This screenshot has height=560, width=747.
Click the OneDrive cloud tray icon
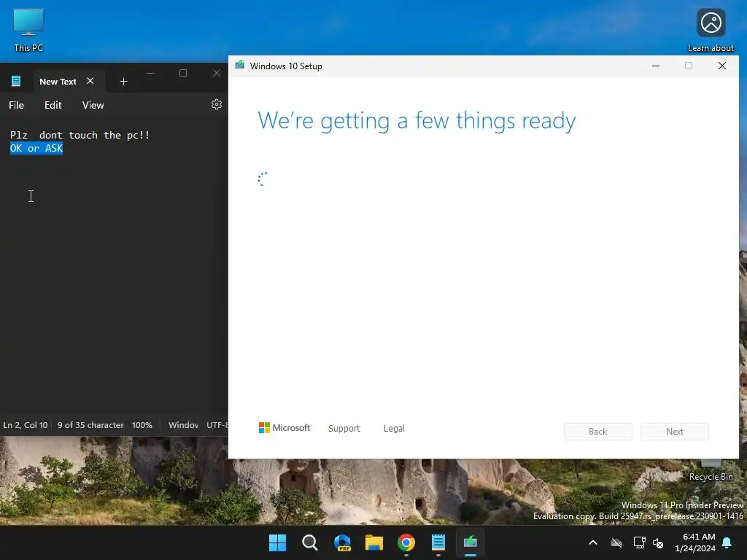tap(616, 542)
